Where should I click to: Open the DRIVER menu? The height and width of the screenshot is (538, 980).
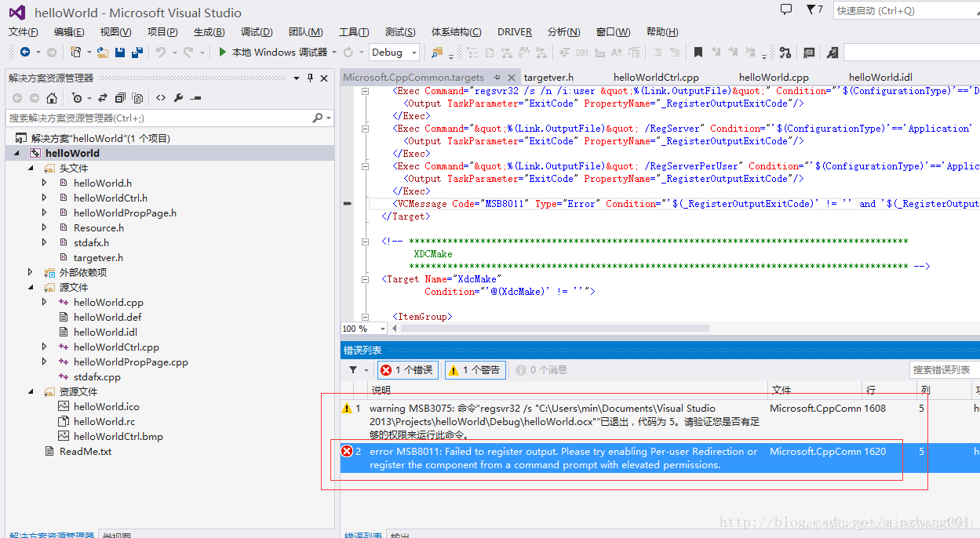click(x=515, y=31)
